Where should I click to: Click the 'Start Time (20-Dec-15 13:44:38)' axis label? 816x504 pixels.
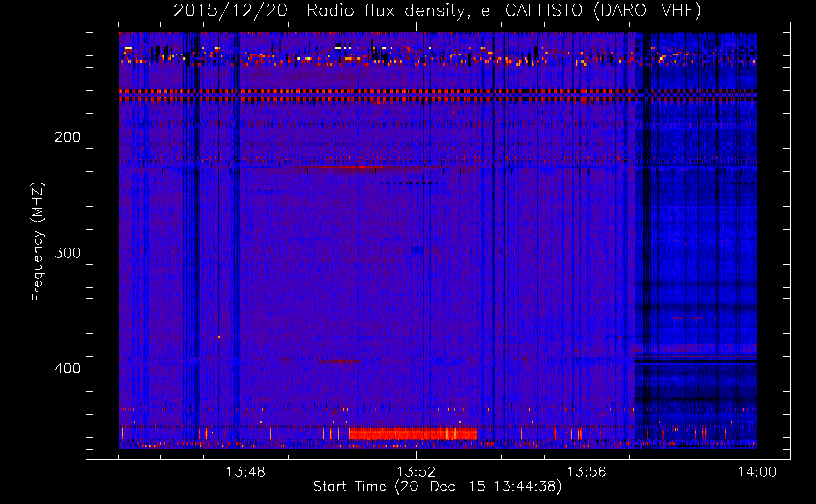tap(437, 487)
